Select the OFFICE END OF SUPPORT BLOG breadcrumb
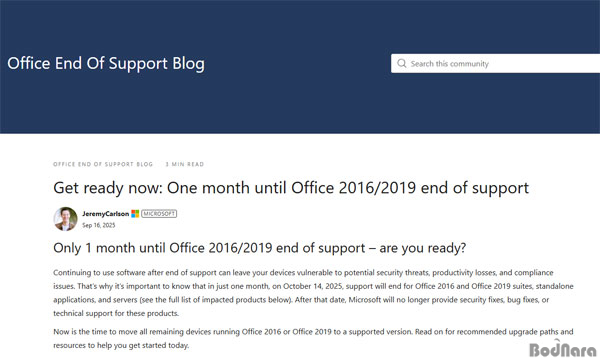This screenshot has height=360, width=600. (x=103, y=164)
